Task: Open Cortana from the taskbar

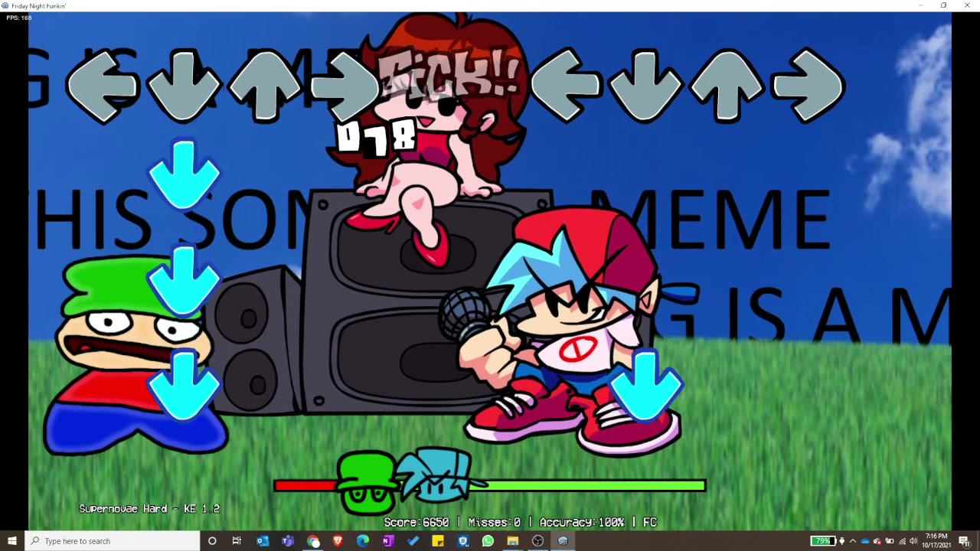Action: (212, 541)
